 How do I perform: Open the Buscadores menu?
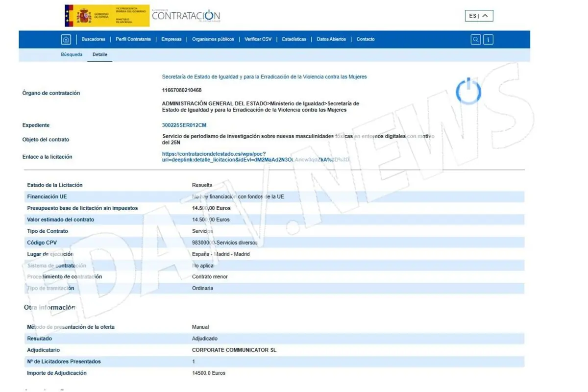[x=94, y=39]
